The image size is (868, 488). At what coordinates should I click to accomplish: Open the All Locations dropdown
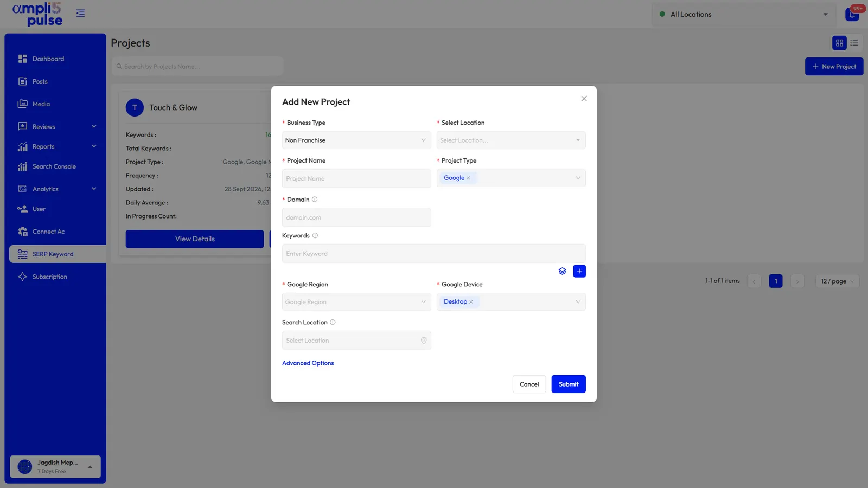tap(744, 14)
